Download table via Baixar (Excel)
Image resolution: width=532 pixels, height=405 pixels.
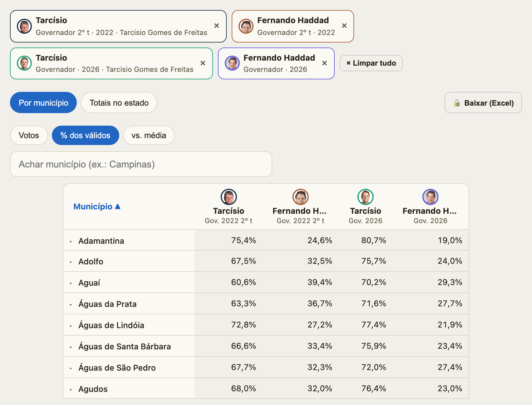[x=483, y=102]
